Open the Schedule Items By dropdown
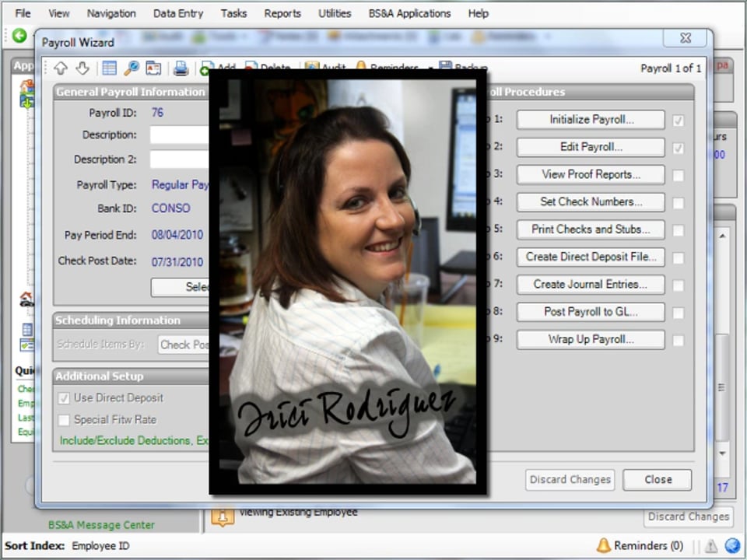The height and width of the screenshot is (560, 747). 184,345
